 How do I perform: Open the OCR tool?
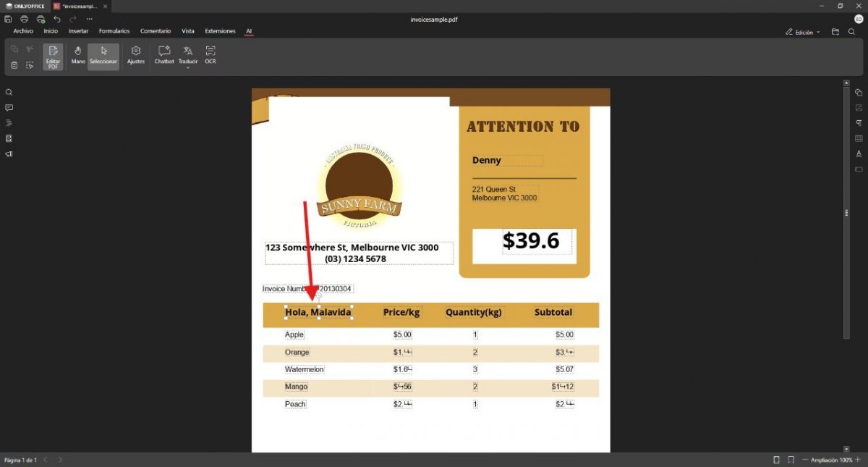(210, 54)
